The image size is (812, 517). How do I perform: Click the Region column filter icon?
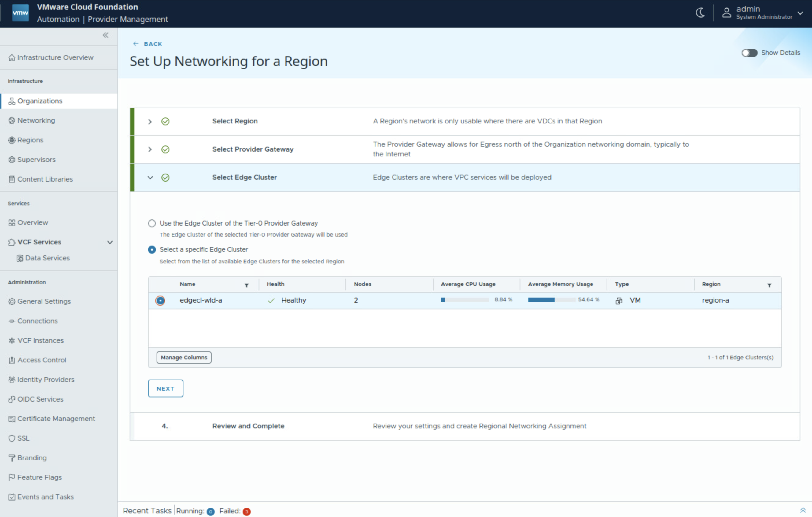click(x=769, y=285)
